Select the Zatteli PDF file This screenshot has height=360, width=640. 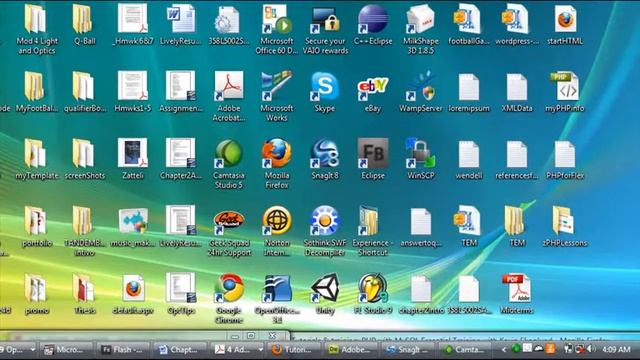133,154
